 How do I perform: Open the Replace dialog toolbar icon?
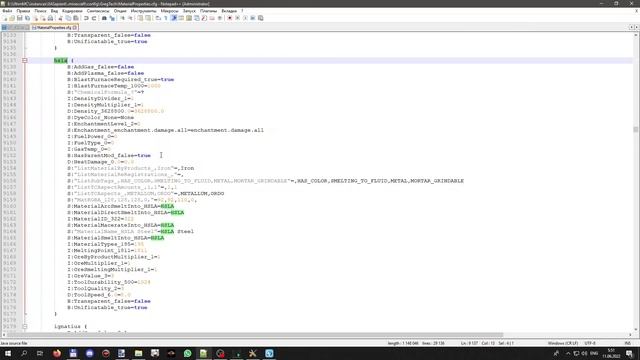coord(112,18)
